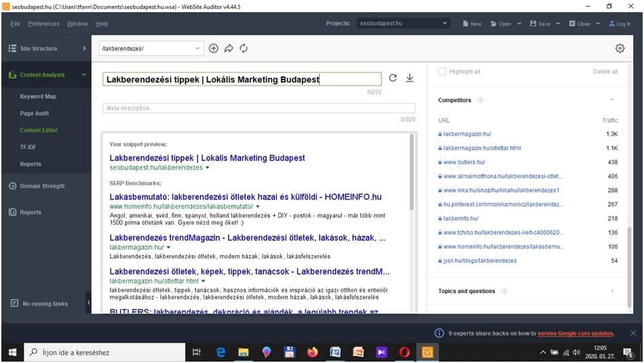
Task: Click the No running tasks icon
Action: pos(14,303)
